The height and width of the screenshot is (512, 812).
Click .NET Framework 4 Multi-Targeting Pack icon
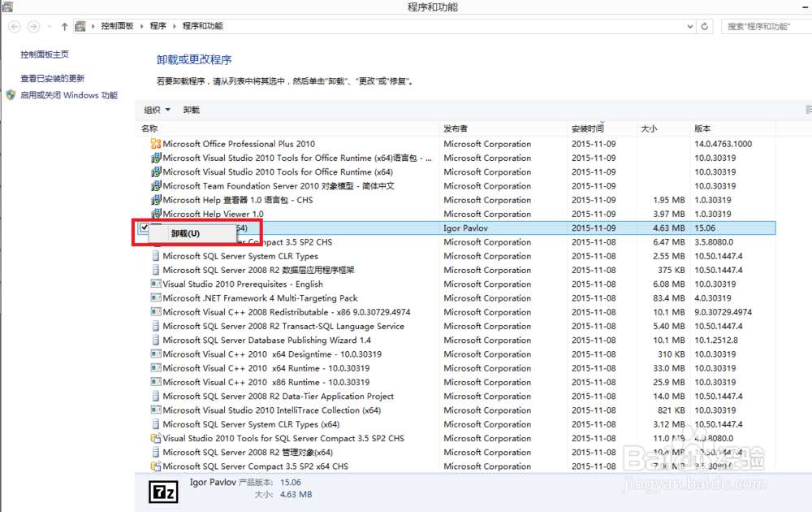[x=155, y=297]
